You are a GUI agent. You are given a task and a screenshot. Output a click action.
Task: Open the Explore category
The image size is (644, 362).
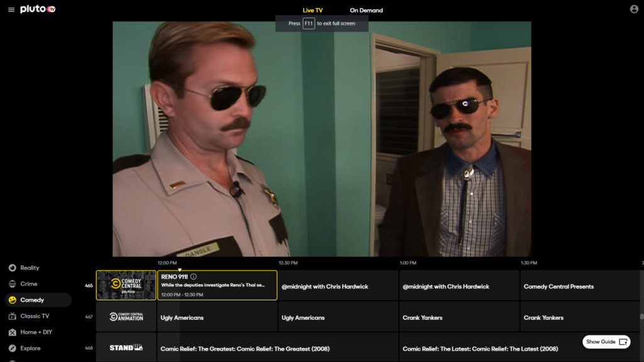(30, 348)
